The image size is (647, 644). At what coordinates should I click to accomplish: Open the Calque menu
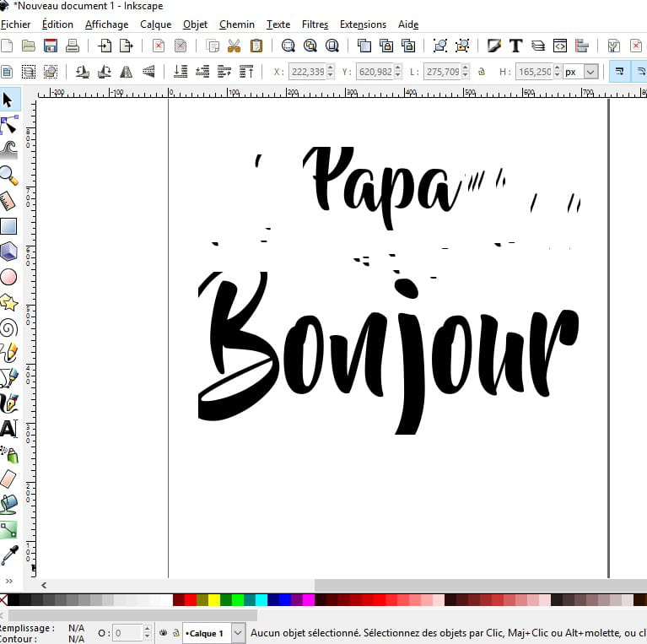[x=155, y=24]
